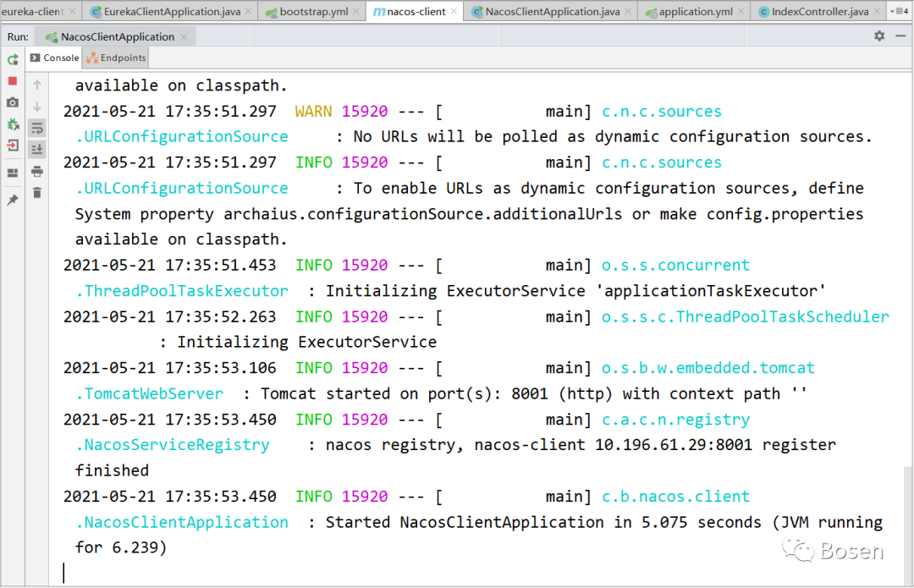The image size is (914, 588).
Task: Click the '10.196.61.29:8001 register' text
Action: [715, 445]
